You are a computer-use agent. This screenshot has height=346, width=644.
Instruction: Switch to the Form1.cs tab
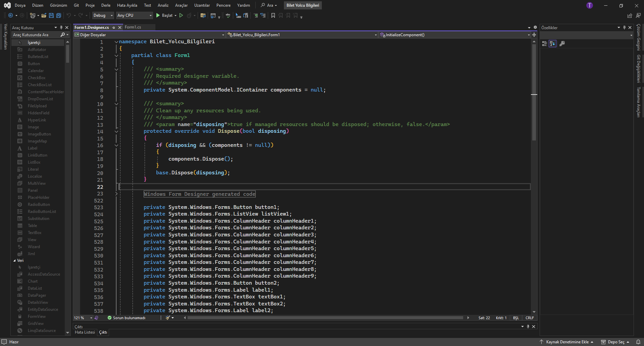[133, 27]
